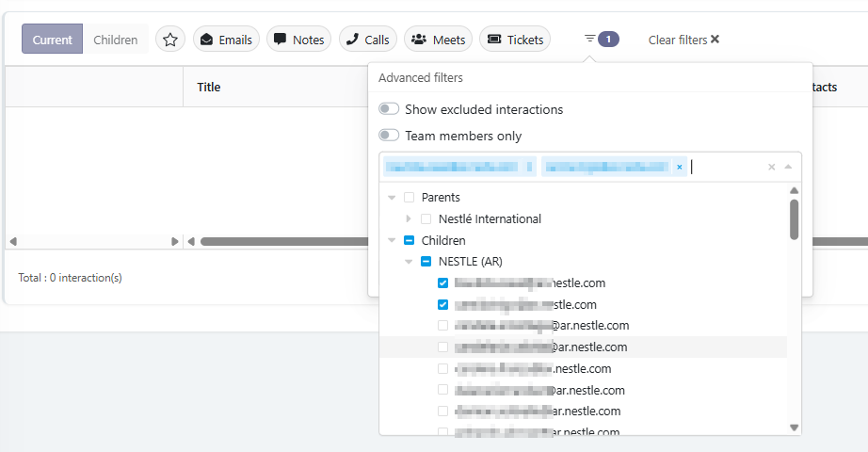Click the dropdown list vertical scrollbar

[794, 218]
